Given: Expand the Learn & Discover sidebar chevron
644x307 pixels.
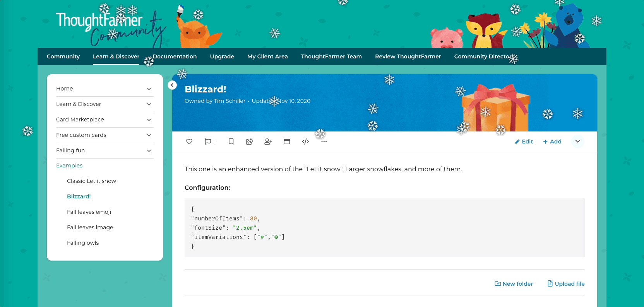Looking at the screenshot, I should [x=149, y=104].
